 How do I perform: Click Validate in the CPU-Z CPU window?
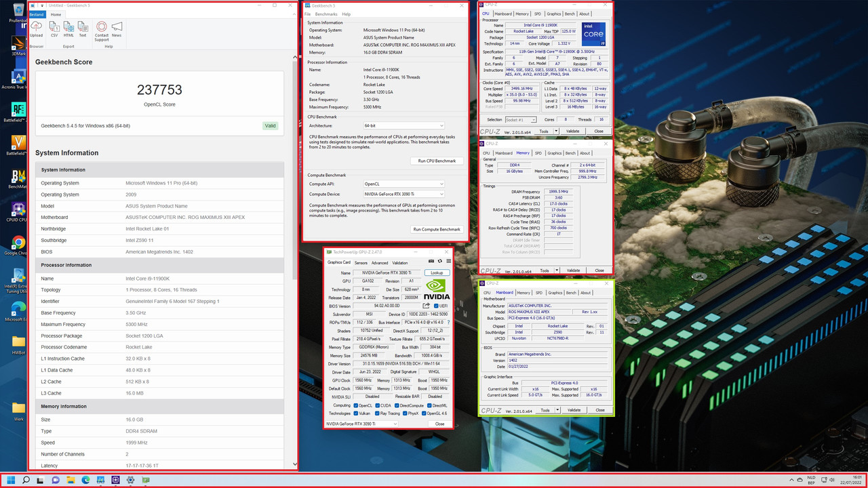[572, 131]
